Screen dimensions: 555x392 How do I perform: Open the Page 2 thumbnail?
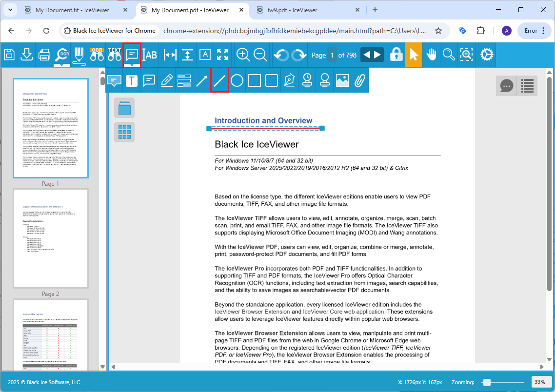point(51,238)
